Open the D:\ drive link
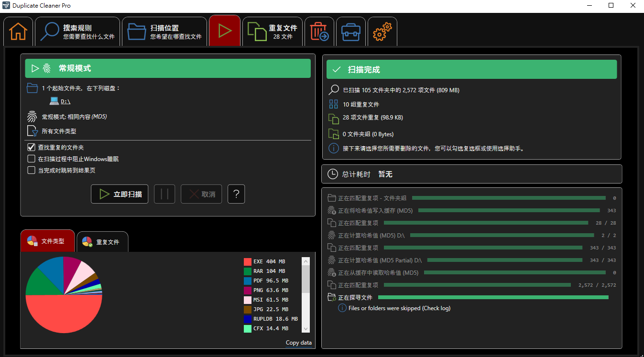Viewport: 644px width, 357px height. click(65, 101)
